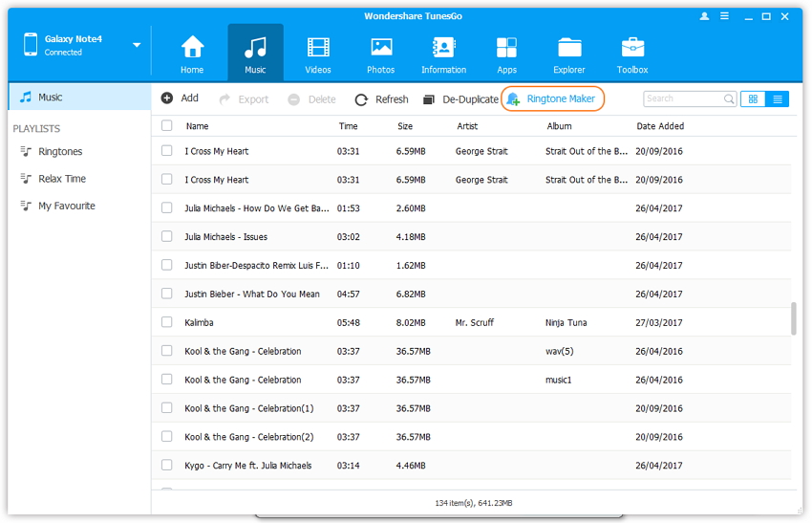Click the vertical scrollbar thumb
The image size is (812, 523).
(x=793, y=318)
